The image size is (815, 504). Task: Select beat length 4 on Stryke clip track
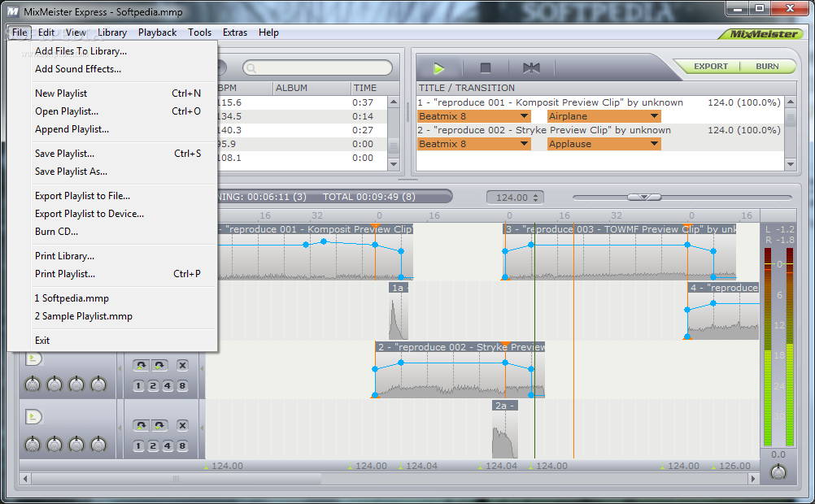[x=168, y=385]
